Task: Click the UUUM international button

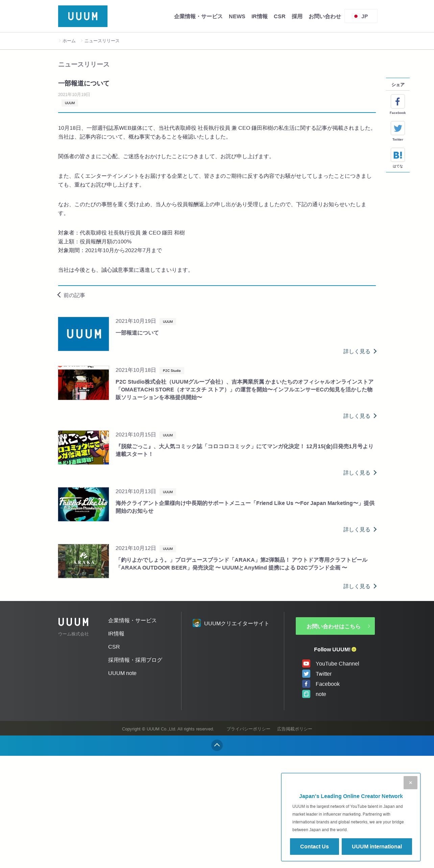Action: (x=377, y=846)
